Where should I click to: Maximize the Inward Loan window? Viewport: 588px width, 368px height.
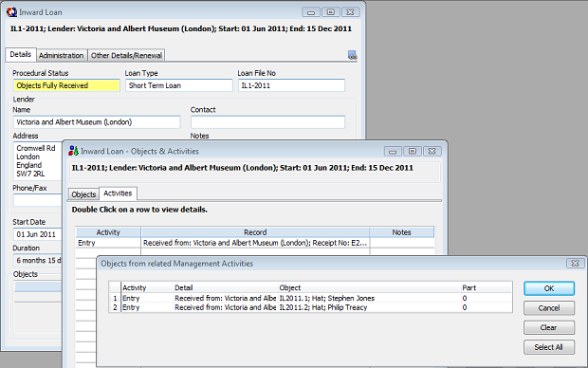[x=330, y=12]
